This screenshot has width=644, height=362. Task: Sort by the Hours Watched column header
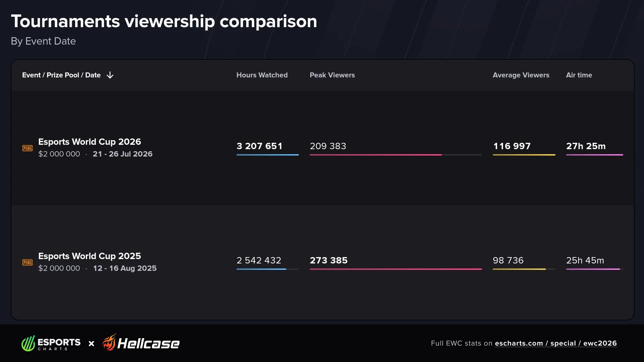pyautogui.click(x=262, y=75)
